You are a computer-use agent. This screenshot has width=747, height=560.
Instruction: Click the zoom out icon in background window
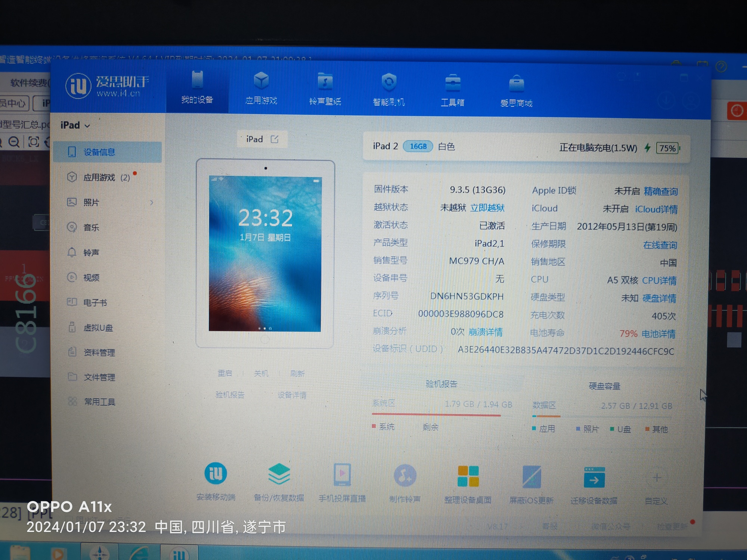coord(14,142)
